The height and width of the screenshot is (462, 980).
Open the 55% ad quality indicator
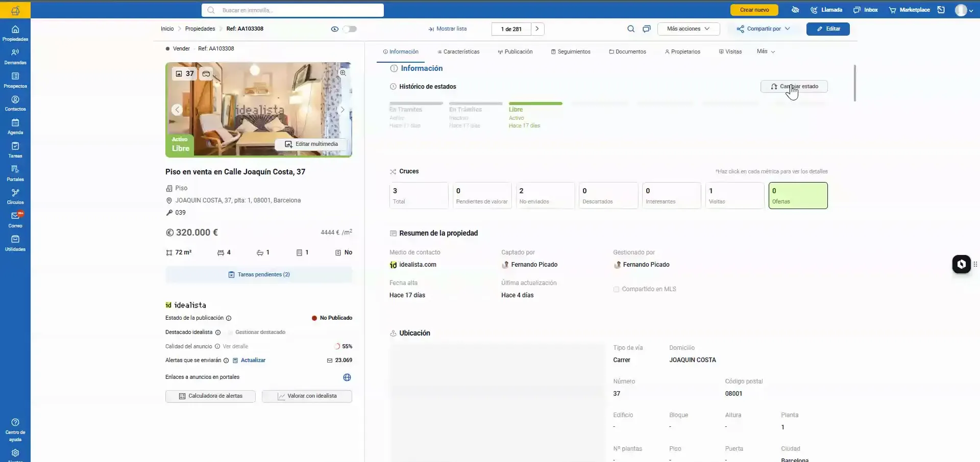(x=344, y=347)
